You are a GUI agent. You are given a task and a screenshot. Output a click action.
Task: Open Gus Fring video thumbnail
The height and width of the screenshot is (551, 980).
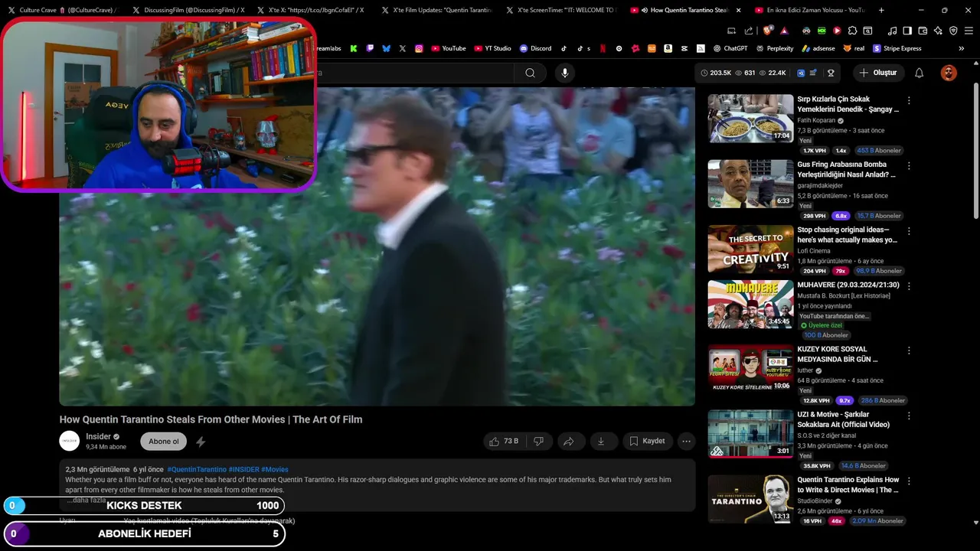coord(750,184)
